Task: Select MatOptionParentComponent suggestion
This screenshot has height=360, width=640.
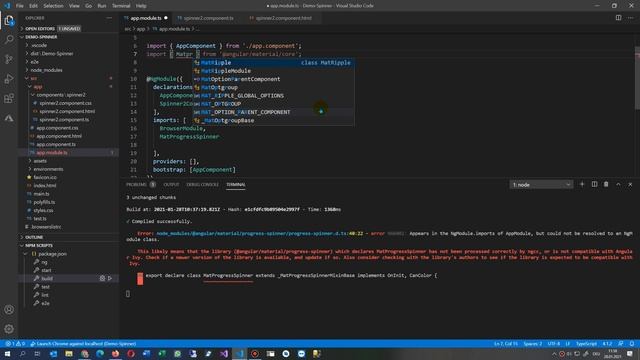Action: click(x=273, y=79)
